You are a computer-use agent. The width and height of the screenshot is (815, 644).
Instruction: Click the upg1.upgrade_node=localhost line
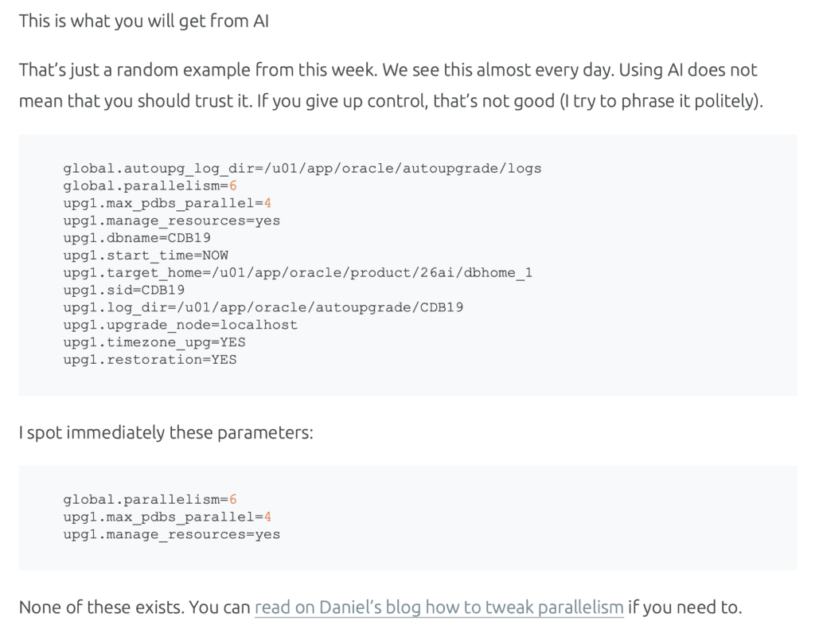pos(180,325)
